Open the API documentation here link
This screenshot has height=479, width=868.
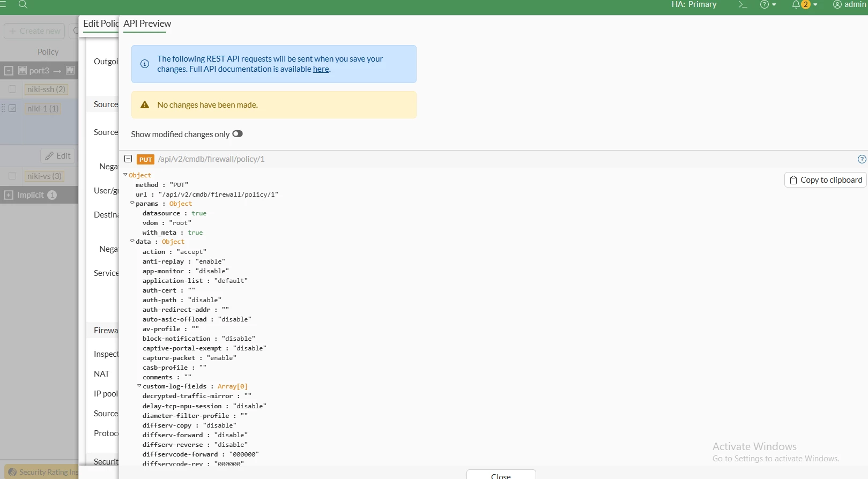[321, 69]
